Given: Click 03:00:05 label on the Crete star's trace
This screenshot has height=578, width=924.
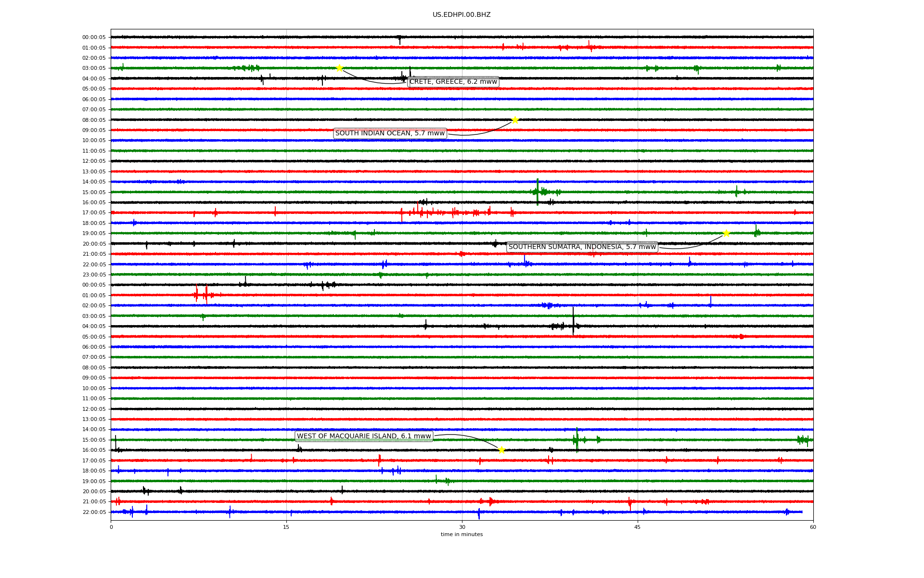Looking at the screenshot, I should (94, 68).
